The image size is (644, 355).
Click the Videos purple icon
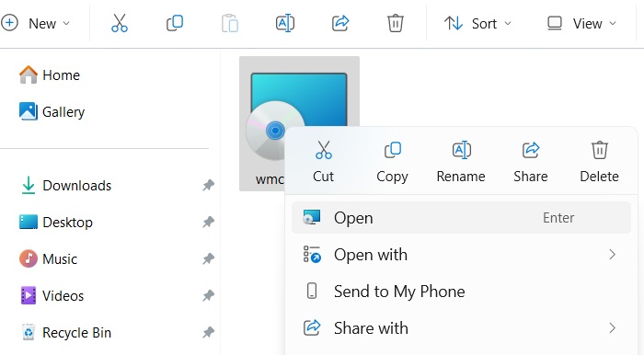[x=29, y=295]
